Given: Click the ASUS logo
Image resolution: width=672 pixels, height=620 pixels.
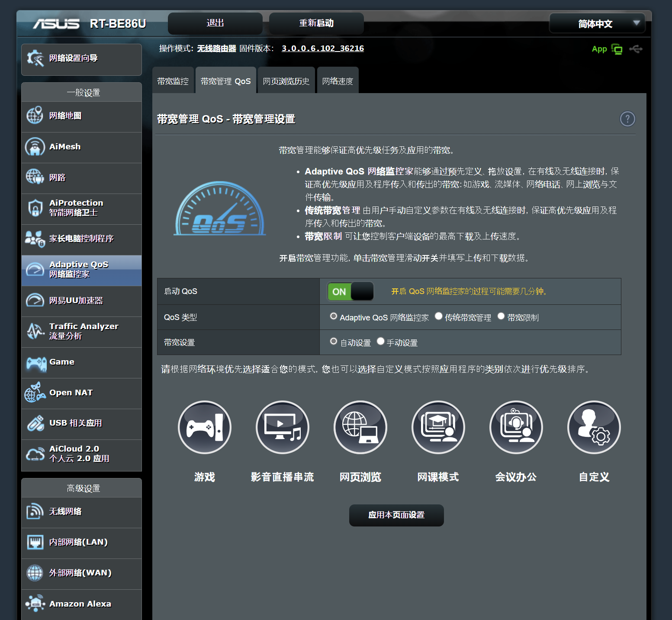Looking at the screenshot, I should tap(56, 24).
